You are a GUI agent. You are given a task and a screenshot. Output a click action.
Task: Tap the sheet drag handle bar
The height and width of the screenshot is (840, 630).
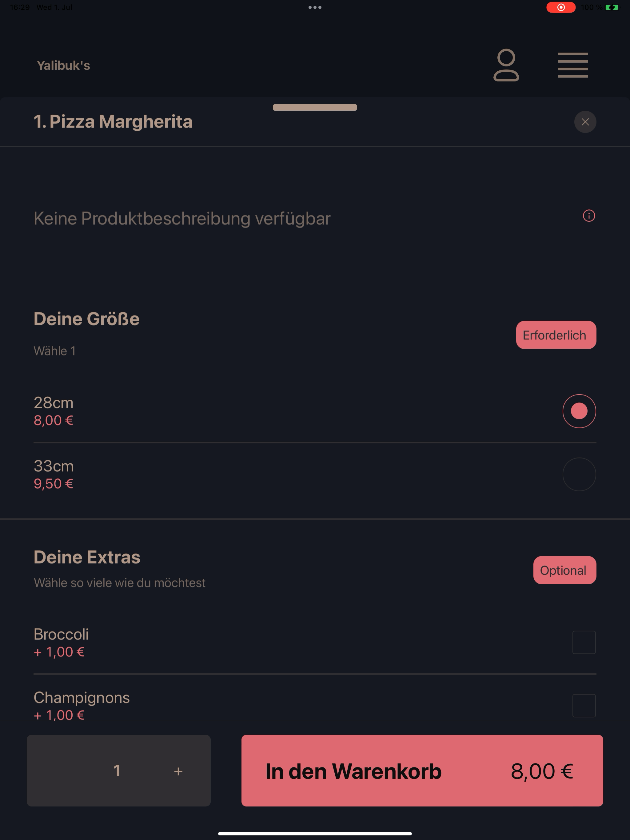point(315,108)
